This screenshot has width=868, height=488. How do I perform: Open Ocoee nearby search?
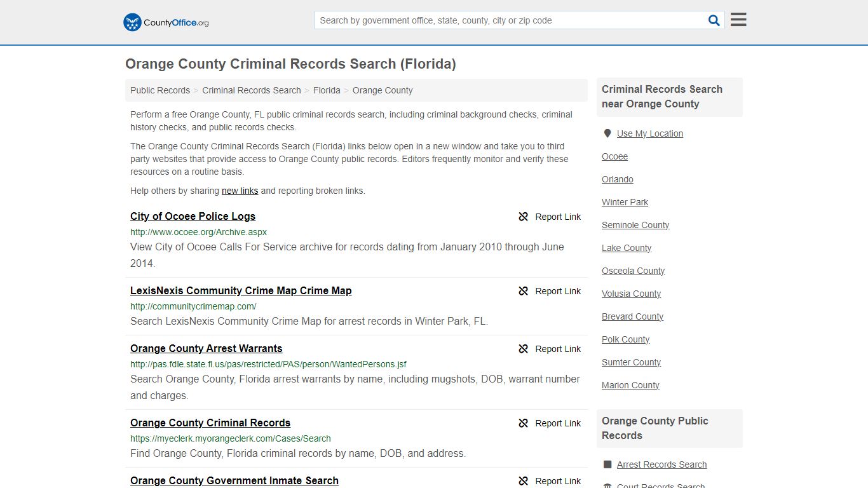click(614, 156)
